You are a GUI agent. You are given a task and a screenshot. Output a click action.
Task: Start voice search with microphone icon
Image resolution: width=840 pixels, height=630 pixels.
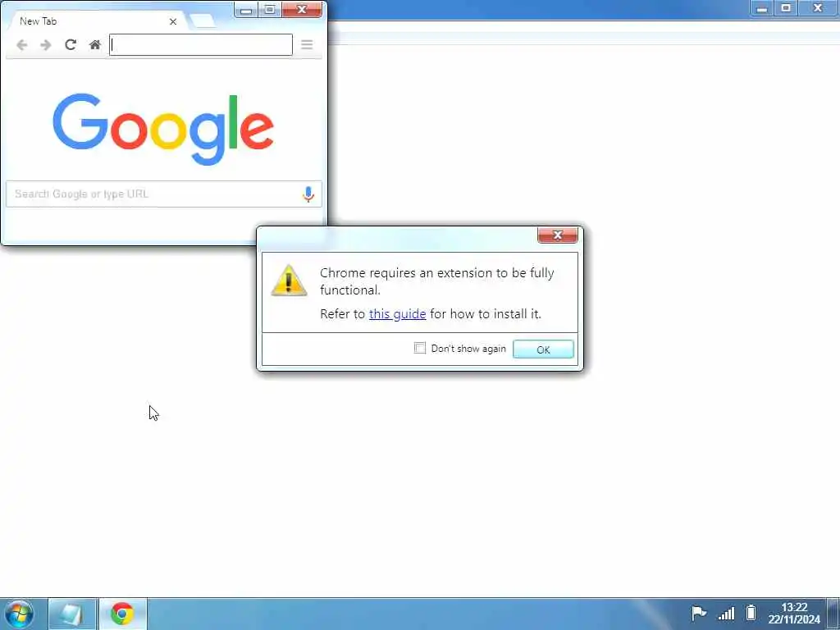click(x=308, y=194)
